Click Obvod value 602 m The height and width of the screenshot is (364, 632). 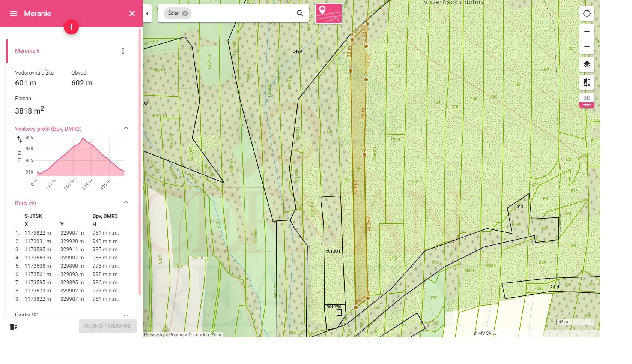click(x=82, y=83)
